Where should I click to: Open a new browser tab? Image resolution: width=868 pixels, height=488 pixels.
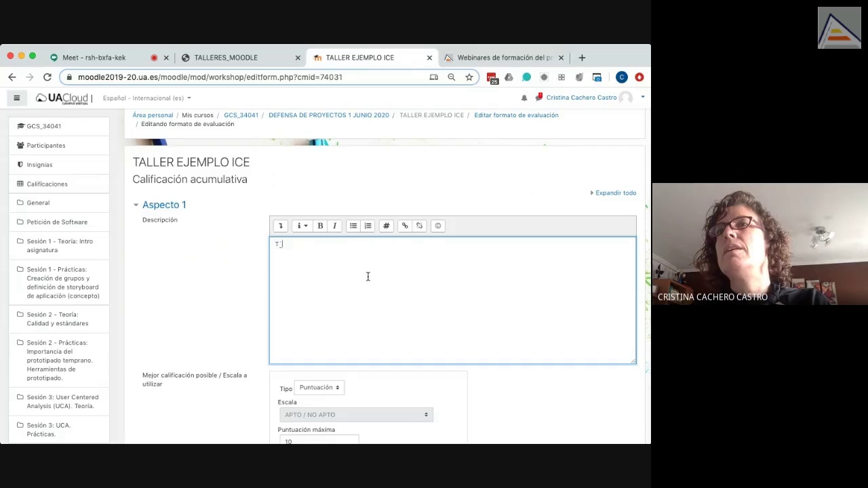(x=582, y=58)
